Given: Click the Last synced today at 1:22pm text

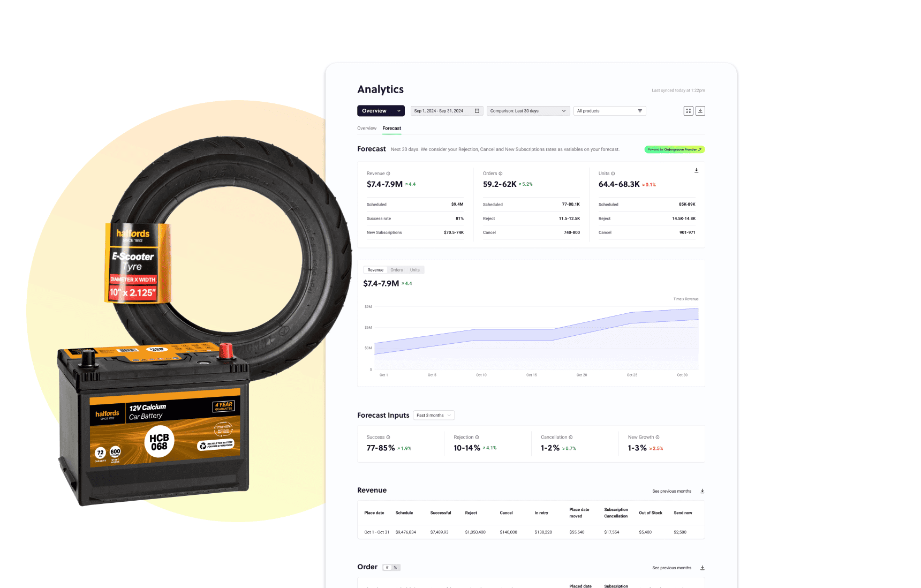Looking at the screenshot, I should (x=678, y=91).
